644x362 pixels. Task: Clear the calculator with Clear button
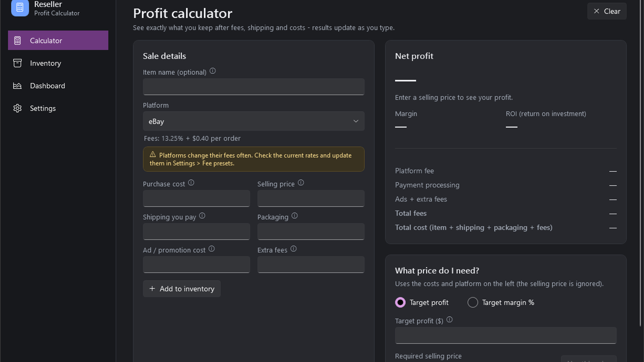click(607, 11)
